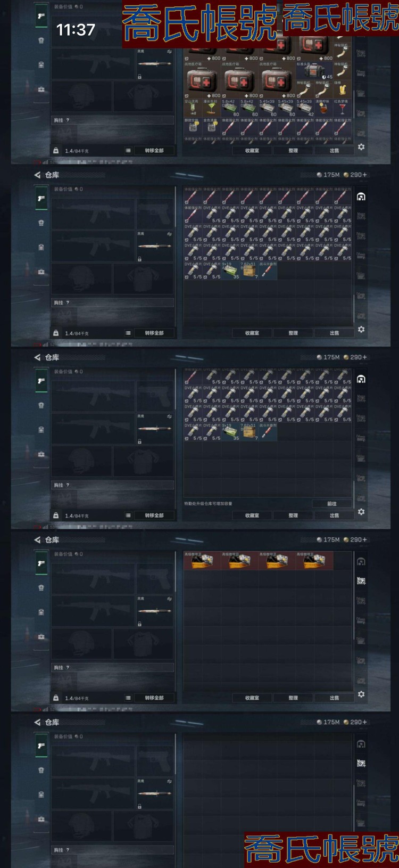The width and height of the screenshot is (399, 868).
Task: Select the red cocktail glass item 红色梦境
Action: (342, 108)
